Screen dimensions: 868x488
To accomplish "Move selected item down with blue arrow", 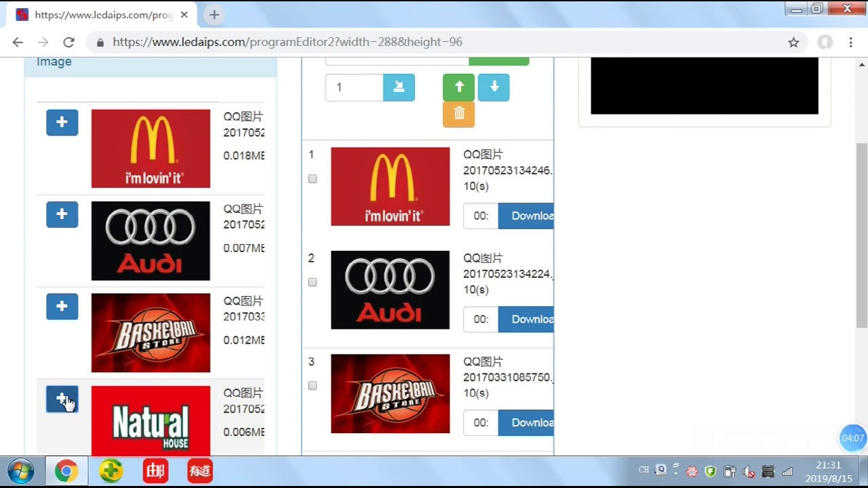I will (494, 87).
